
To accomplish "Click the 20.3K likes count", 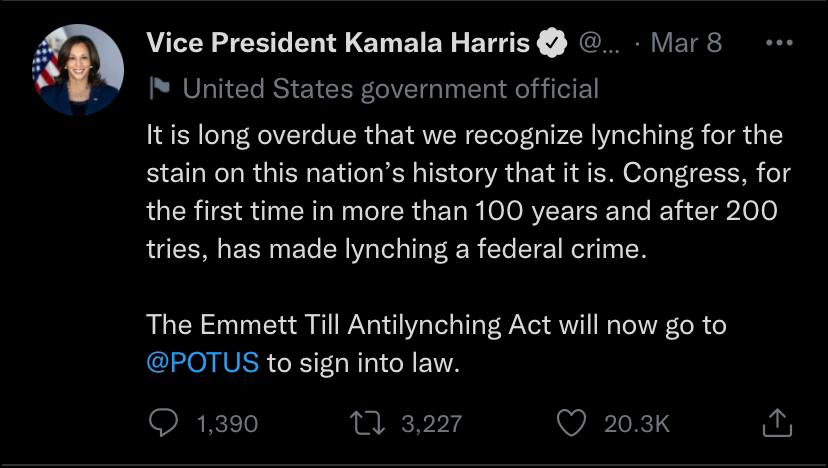I will 636,424.
